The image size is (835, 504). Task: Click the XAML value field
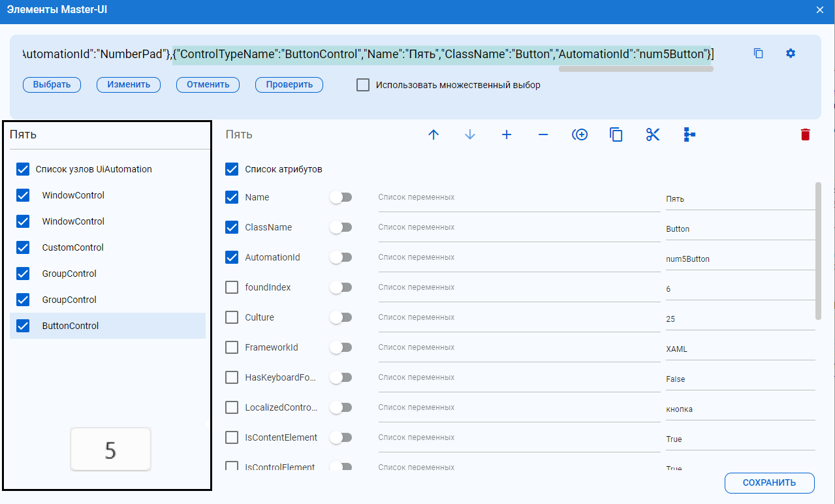pyautogui.click(x=740, y=349)
